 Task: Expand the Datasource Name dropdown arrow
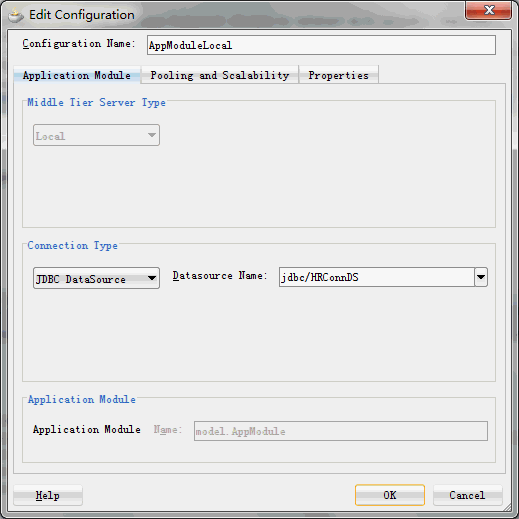coord(481,277)
